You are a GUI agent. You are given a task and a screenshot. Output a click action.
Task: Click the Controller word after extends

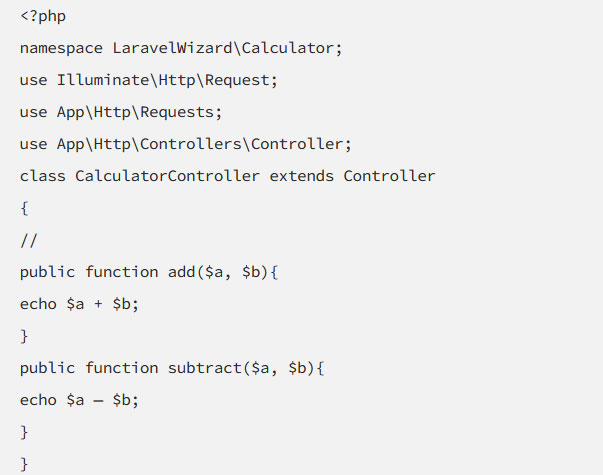(x=389, y=176)
